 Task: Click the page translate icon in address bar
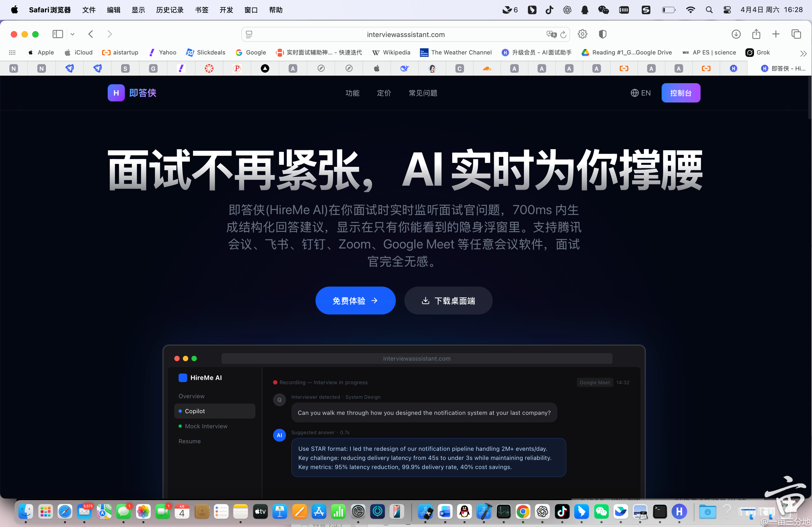[551, 34]
